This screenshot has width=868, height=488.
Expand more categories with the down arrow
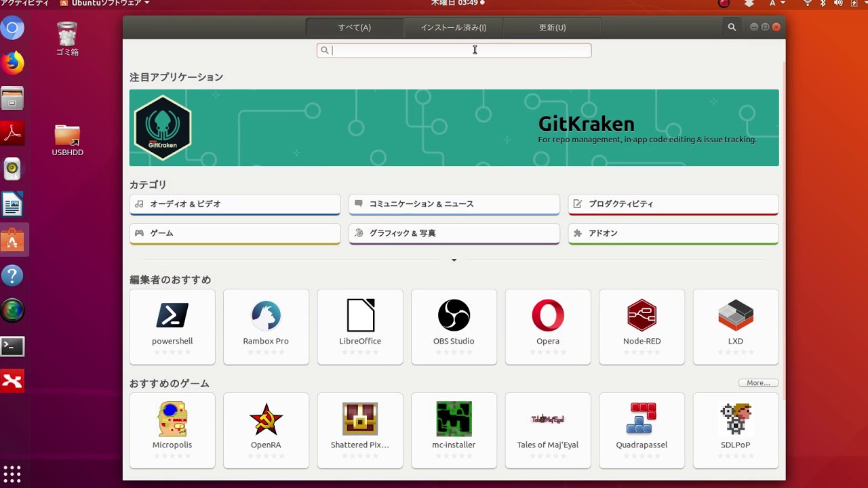click(x=454, y=260)
